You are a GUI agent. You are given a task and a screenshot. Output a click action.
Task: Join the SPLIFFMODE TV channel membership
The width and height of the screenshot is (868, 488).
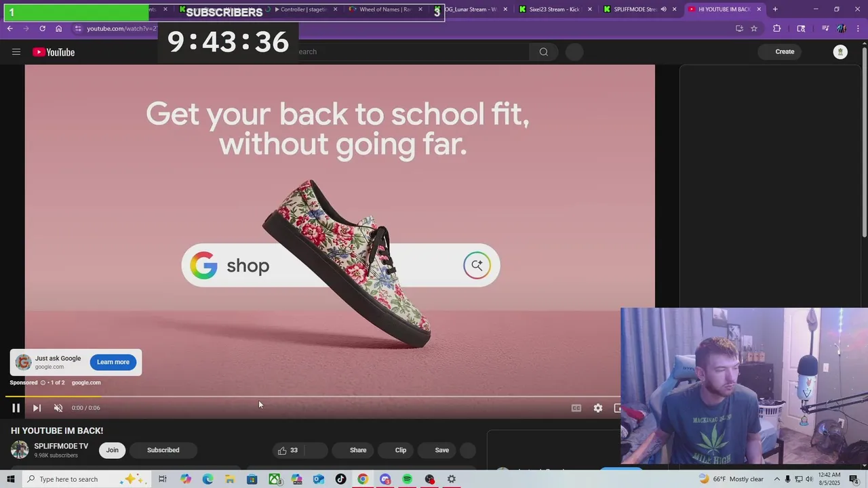[112, 450]
